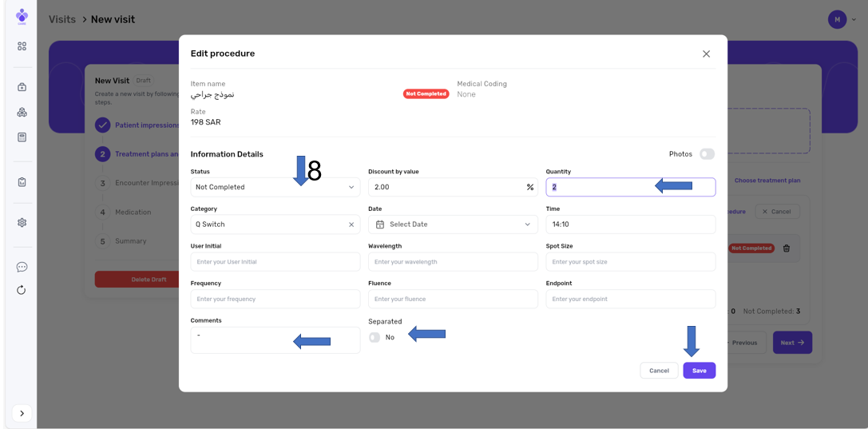The width and height of the screenshot is (868, 429).
Task: Expand the sidebar with the arrow button
Action: [x=22, y=413]
